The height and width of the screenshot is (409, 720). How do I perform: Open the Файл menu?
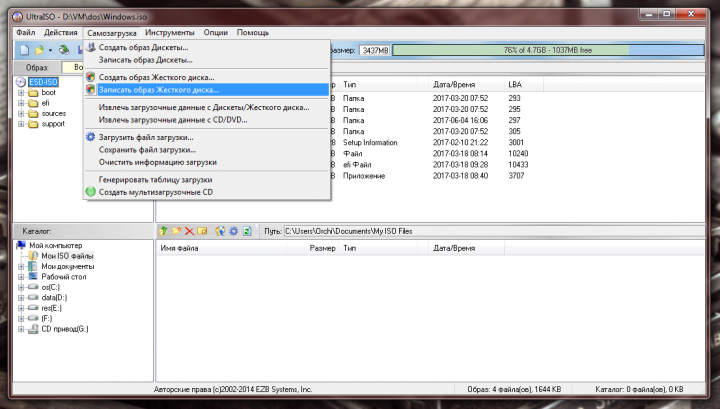26,33
